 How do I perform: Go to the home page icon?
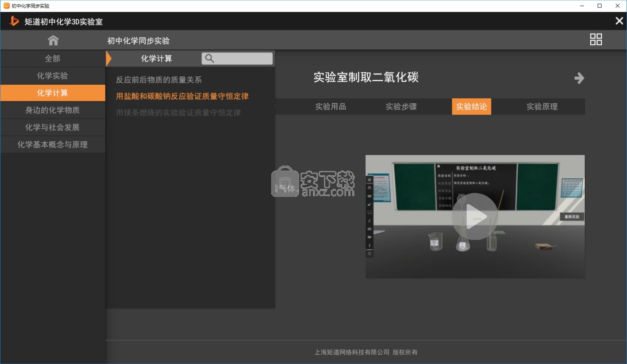(x=53, y=40)
